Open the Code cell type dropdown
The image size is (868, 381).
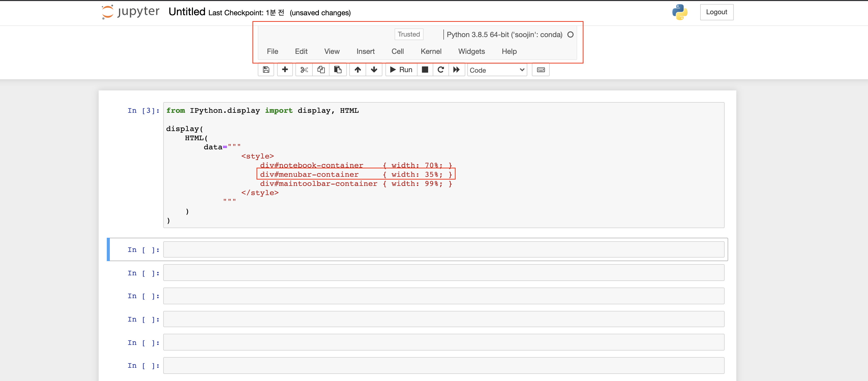[497, 70]
